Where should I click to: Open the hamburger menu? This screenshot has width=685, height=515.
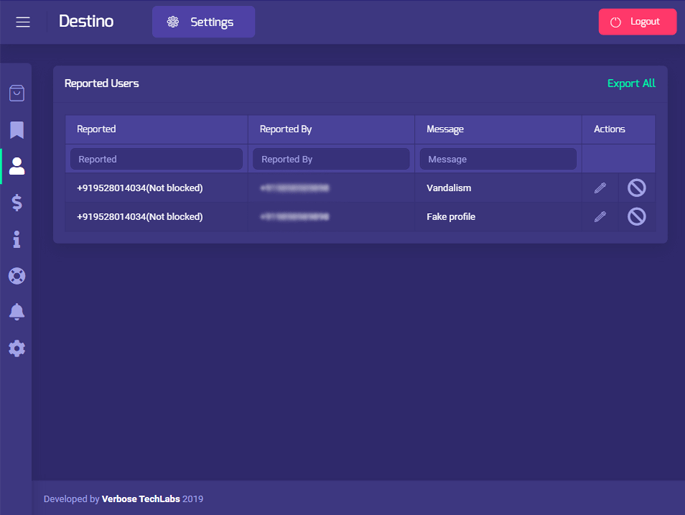coord(23,22)
